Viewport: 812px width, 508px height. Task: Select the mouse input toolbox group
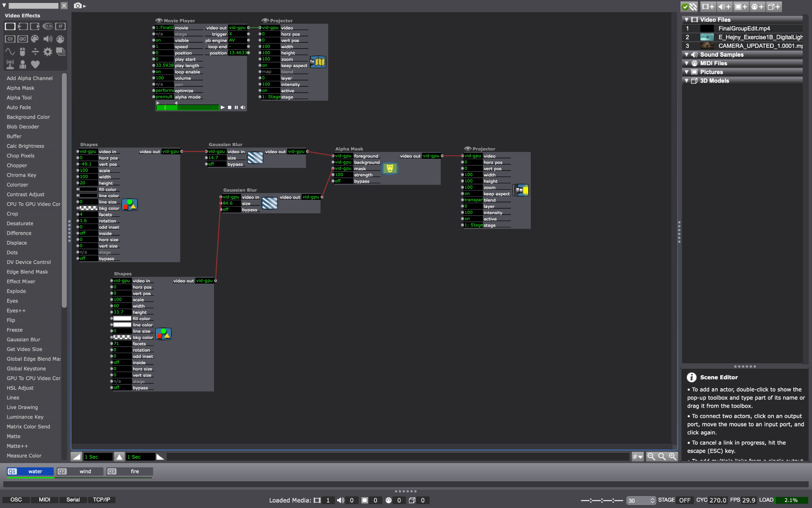point(23,52)
